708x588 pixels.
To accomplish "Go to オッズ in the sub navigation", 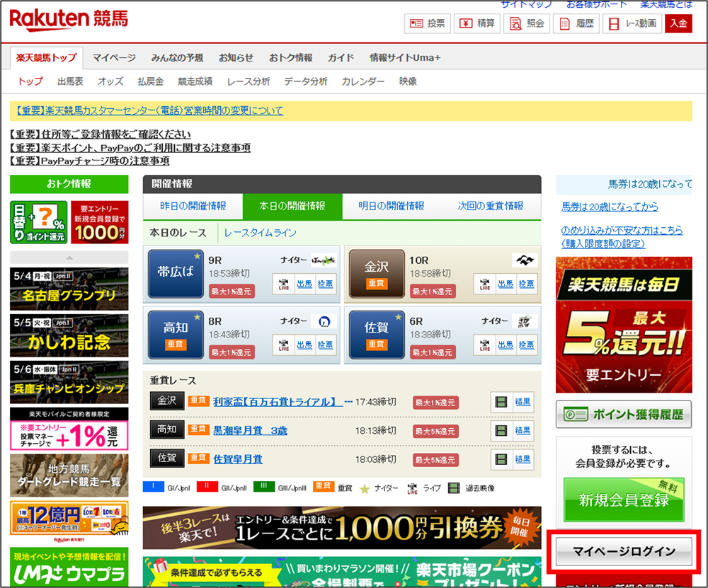I will 110,81.
